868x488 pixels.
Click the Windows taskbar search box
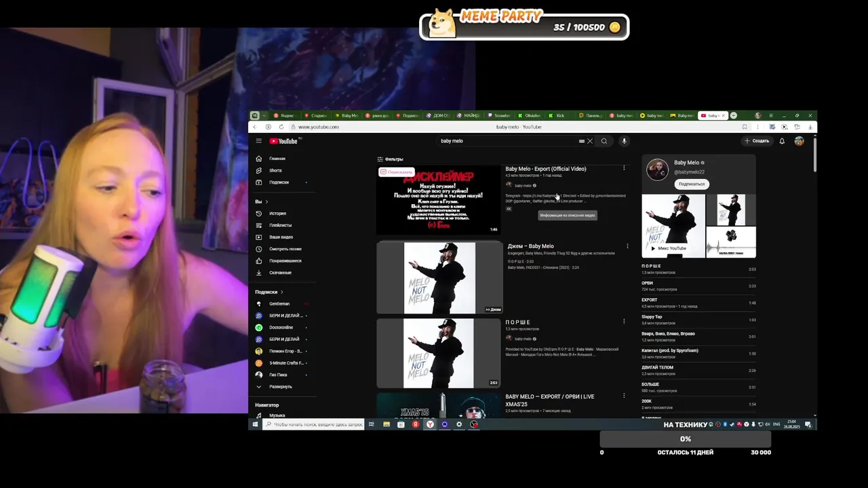pos(313,424)
